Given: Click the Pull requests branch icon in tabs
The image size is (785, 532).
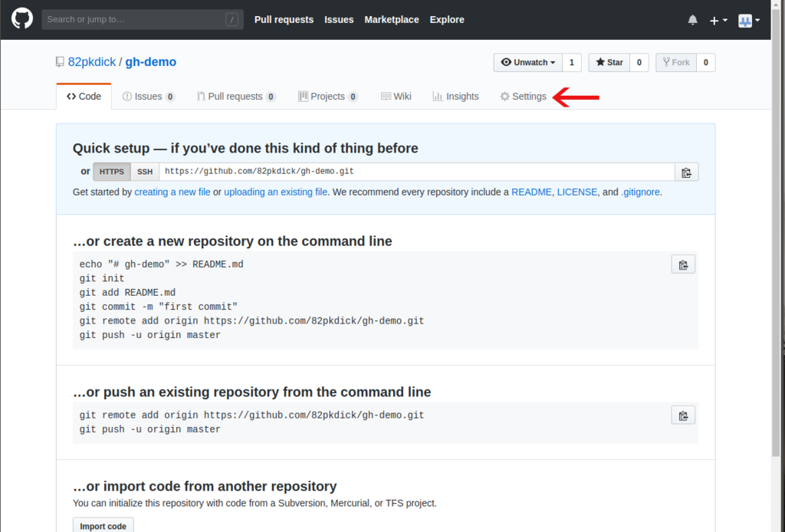Looking at the screenshot, I should click(201, 97).
